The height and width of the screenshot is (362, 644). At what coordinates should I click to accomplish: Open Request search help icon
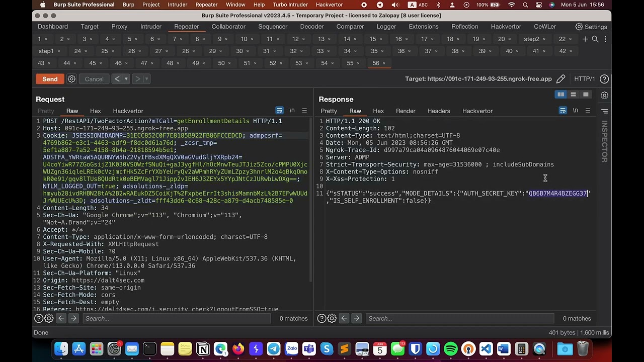pyautogui.click(x=38, y=318)
